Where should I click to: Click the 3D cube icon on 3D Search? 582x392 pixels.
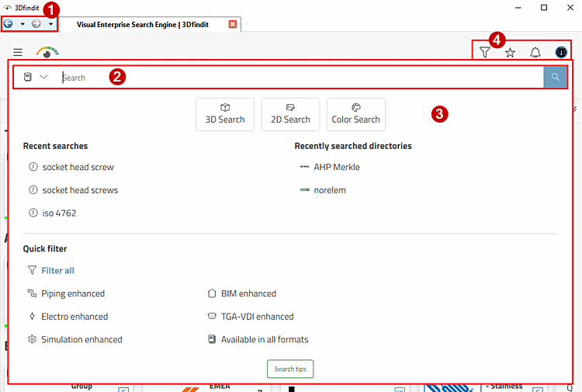(225, 107)
